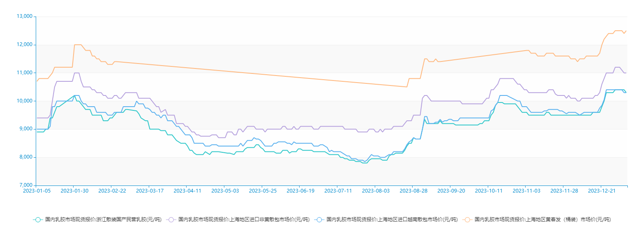Screen dimensions: 644x227
Task: Hide series via 浙江散装国产民营乳胶 legend text
Action: pyautogui.click(x=103, y=220)
